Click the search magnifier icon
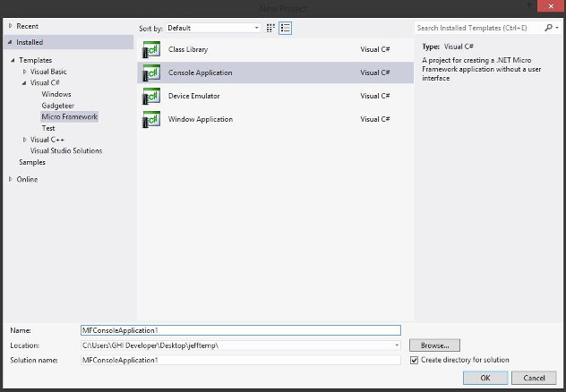566x392 pixels. click(x=549, y=28)
